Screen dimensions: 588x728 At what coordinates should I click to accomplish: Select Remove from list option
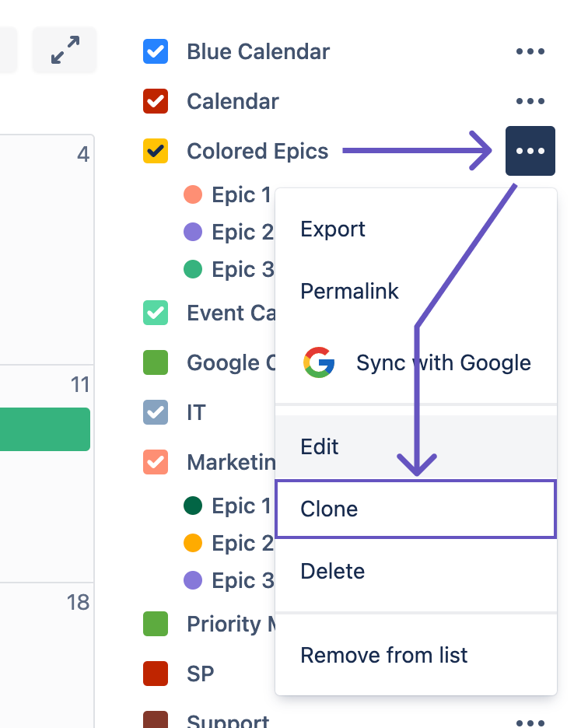click(384, 655)
